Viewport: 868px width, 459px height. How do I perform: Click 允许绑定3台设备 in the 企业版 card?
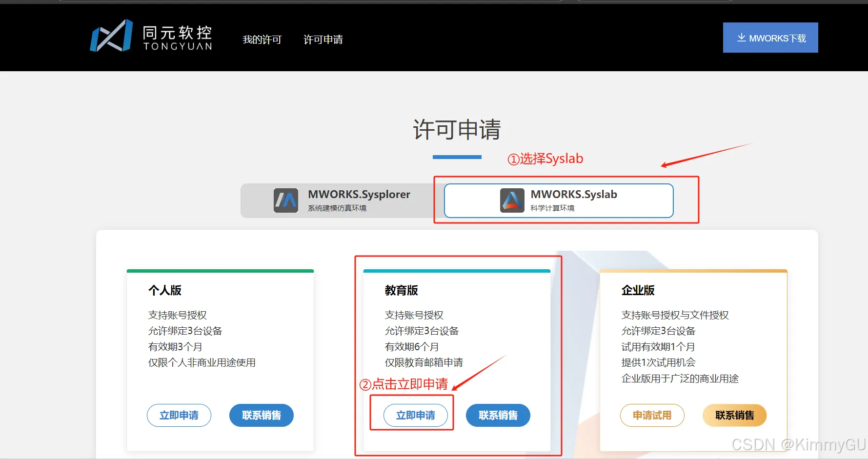point(659,331)
